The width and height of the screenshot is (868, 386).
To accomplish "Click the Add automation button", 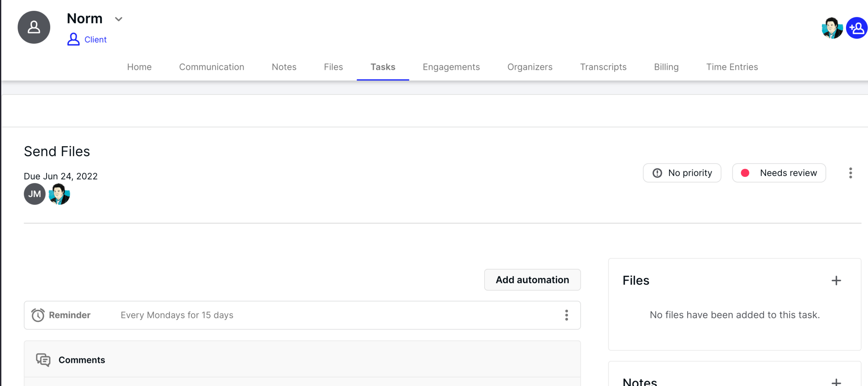I will click(x=532, y=280).
